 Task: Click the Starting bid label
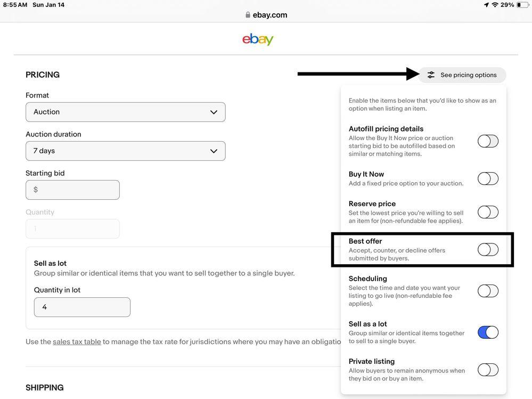click(45, 173)
